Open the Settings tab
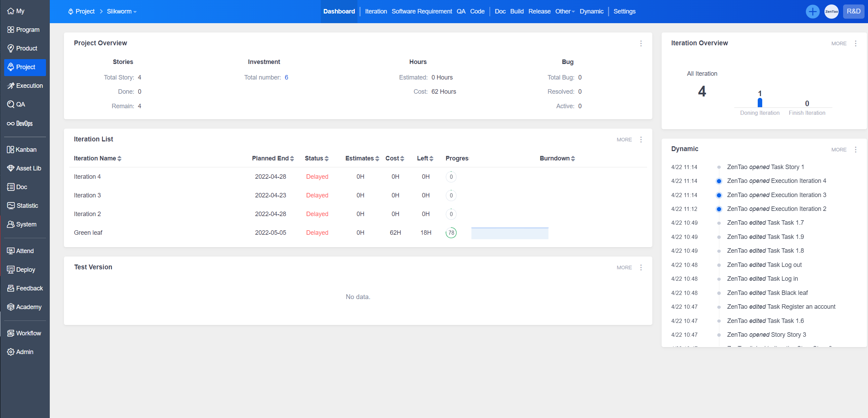Screen dimensions: 868x418 tap(624, 11)
